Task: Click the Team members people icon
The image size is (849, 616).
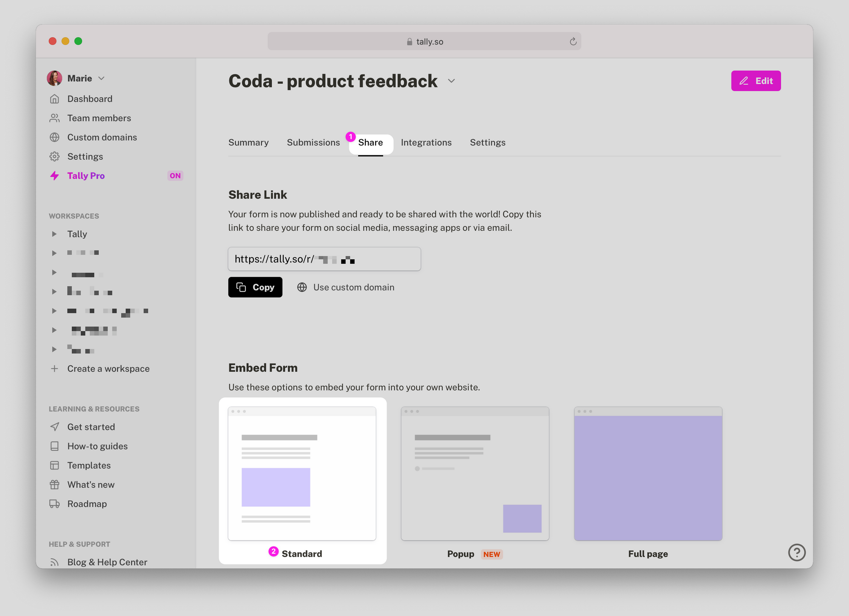Action: [54, 118]
